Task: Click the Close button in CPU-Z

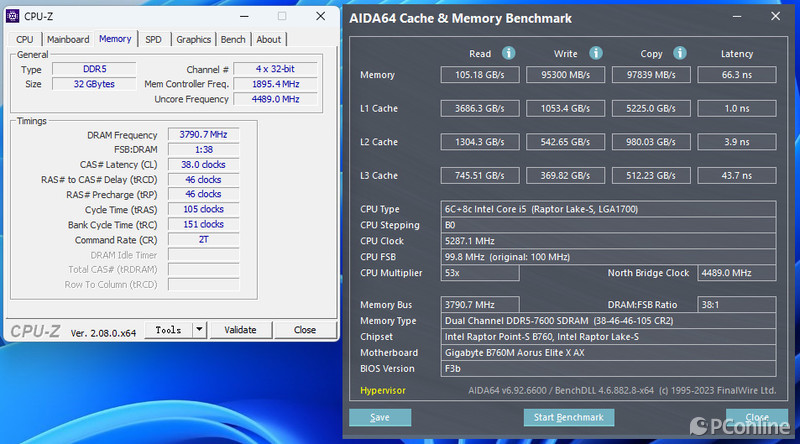Action: 305,330
